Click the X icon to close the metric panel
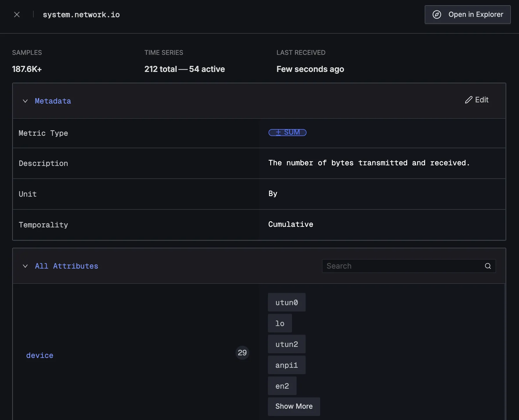 click(x=17, y=14)
